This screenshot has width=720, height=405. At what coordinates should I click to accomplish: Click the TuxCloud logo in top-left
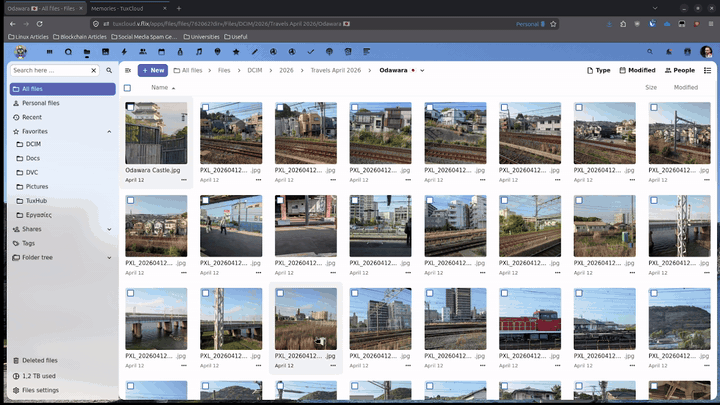pyautogui.click(x=21, y=52)
